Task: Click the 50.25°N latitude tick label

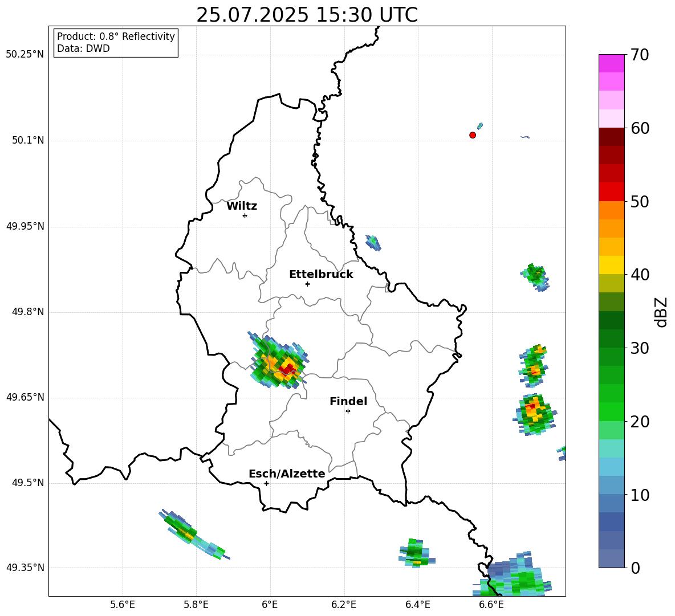Action: click(25, 55)
